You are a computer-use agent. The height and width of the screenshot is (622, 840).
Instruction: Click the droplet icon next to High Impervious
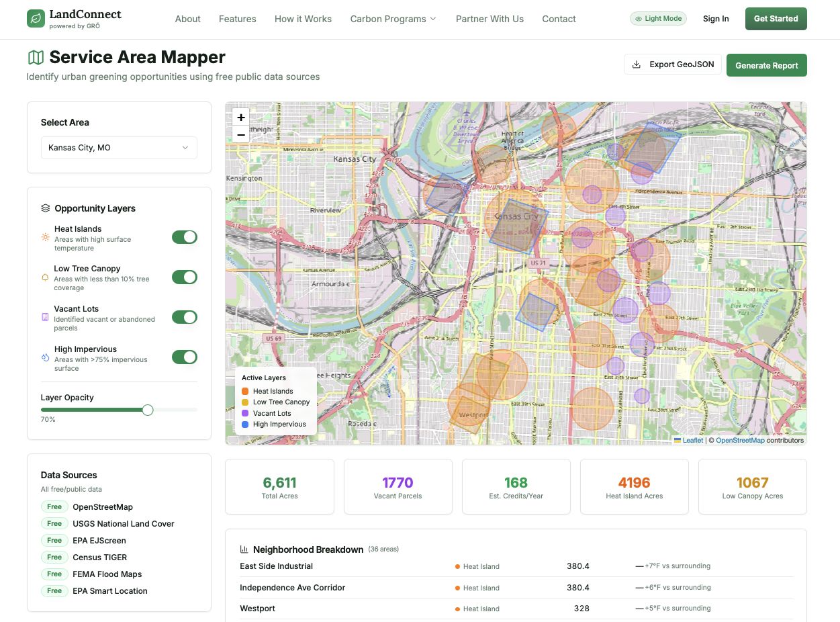[x=44, y=357]
